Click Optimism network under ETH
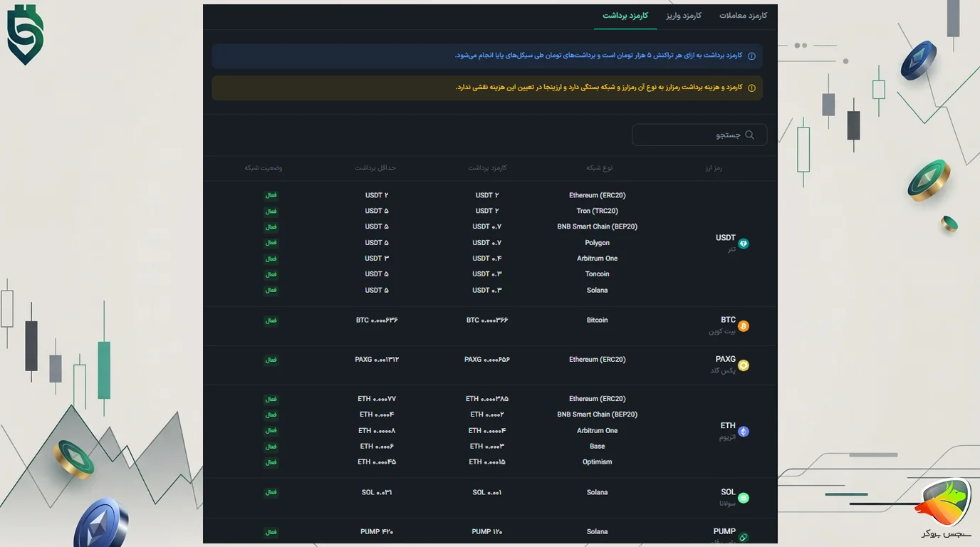980x547 pixels. (598, 462)
